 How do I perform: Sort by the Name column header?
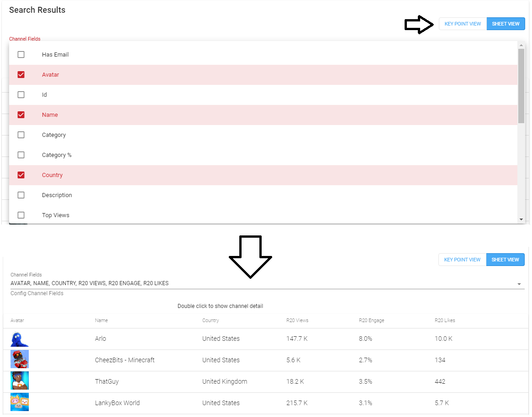[101, 320]
